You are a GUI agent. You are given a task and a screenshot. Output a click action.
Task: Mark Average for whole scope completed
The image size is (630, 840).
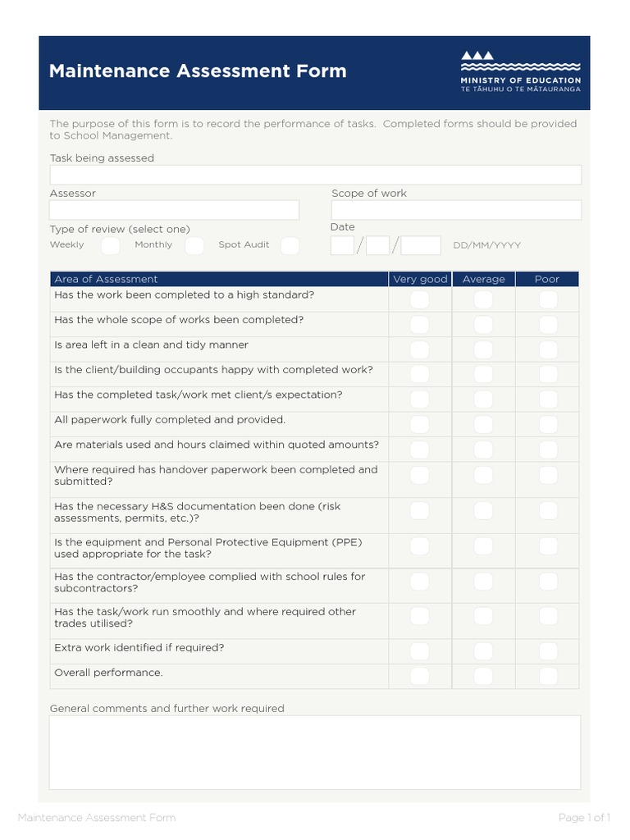coord(483,324)
